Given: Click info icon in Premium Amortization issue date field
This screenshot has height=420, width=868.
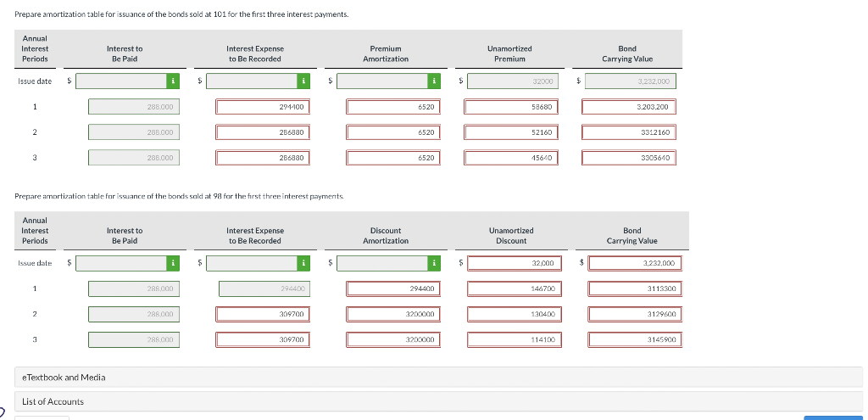Looking at the screenshot, I should [x=435, y=81].
